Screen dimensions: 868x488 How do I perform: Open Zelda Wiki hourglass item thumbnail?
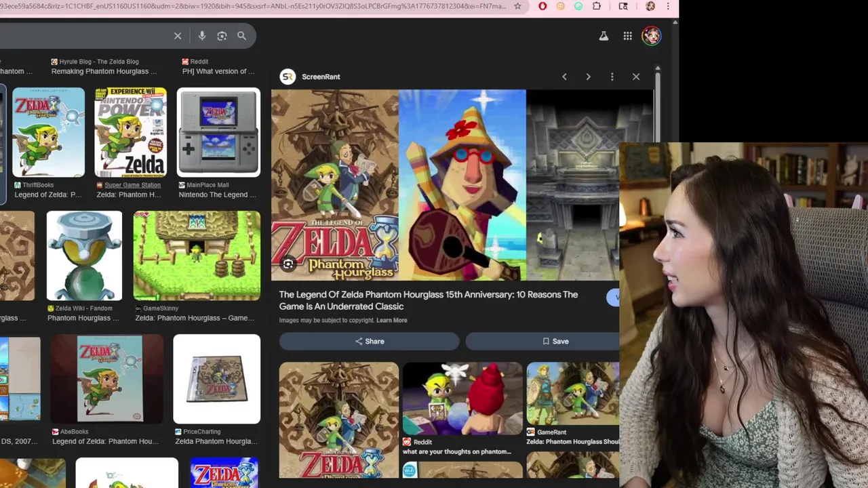84,256
